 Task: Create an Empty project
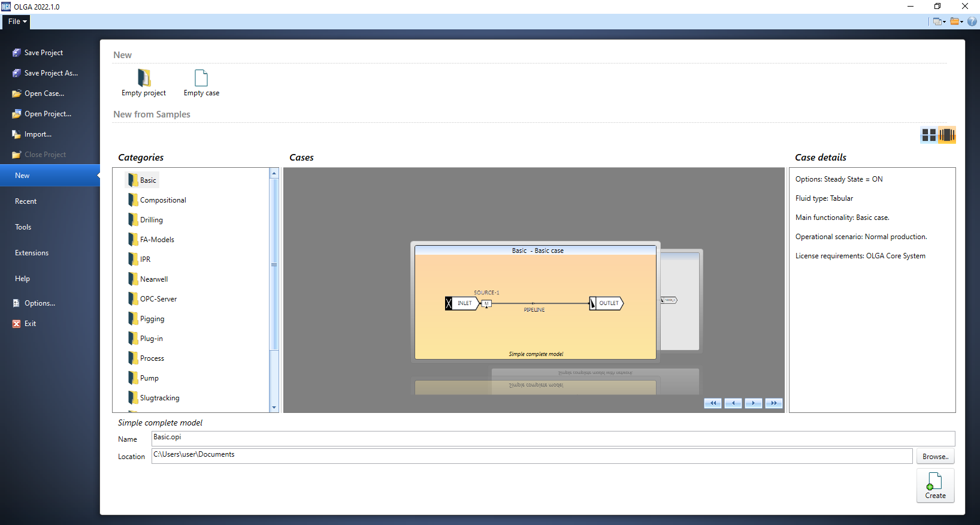[144, 83]
